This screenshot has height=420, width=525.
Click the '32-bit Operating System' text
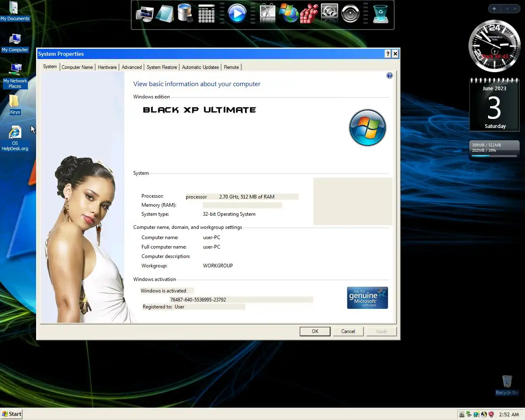229,214
